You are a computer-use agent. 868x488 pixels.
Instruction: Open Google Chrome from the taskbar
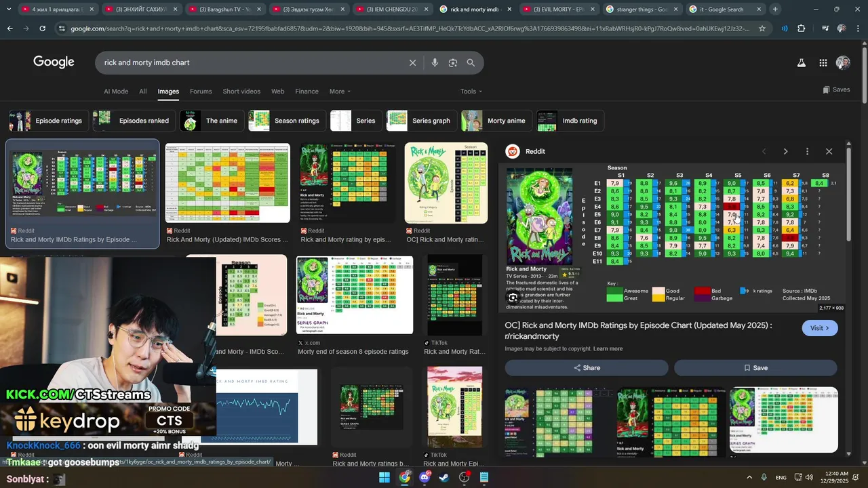coord(405,477)
